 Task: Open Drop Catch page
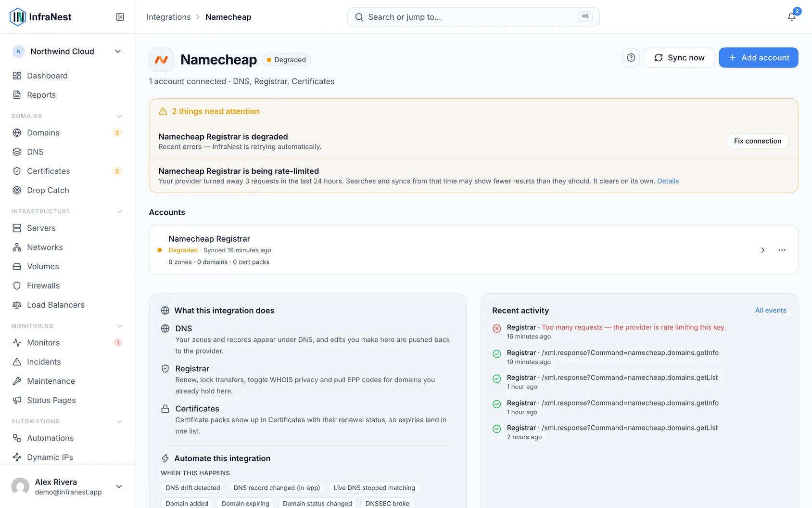[x=67, y=190]
